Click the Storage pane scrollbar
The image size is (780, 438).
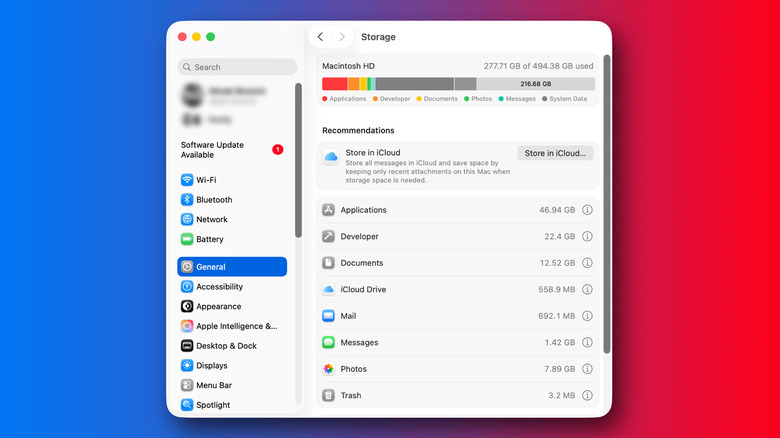pyautogui.click(x=607, y=204)
